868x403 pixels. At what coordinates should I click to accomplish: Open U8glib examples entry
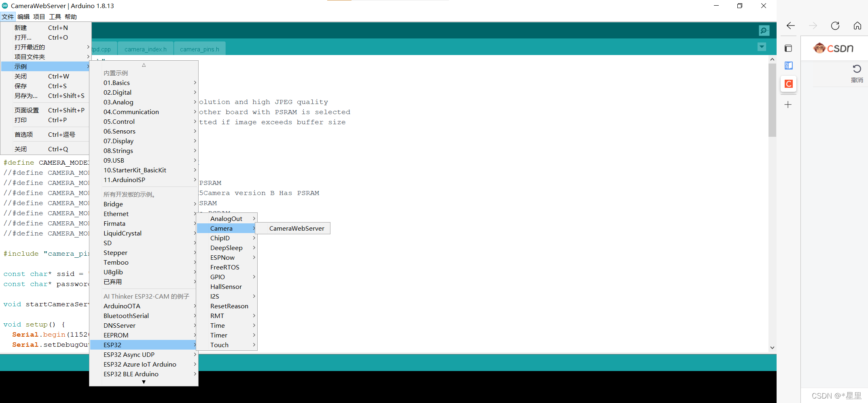144,272
